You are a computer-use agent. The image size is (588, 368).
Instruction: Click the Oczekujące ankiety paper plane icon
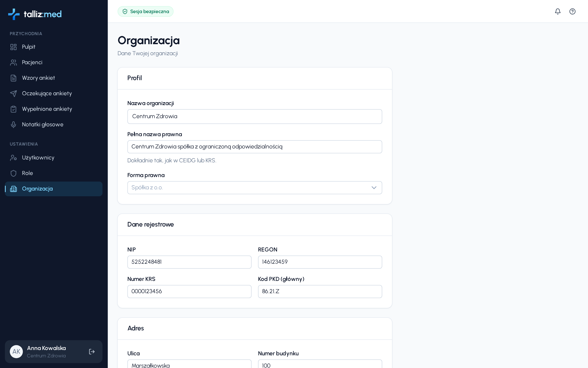pos(13,93)
